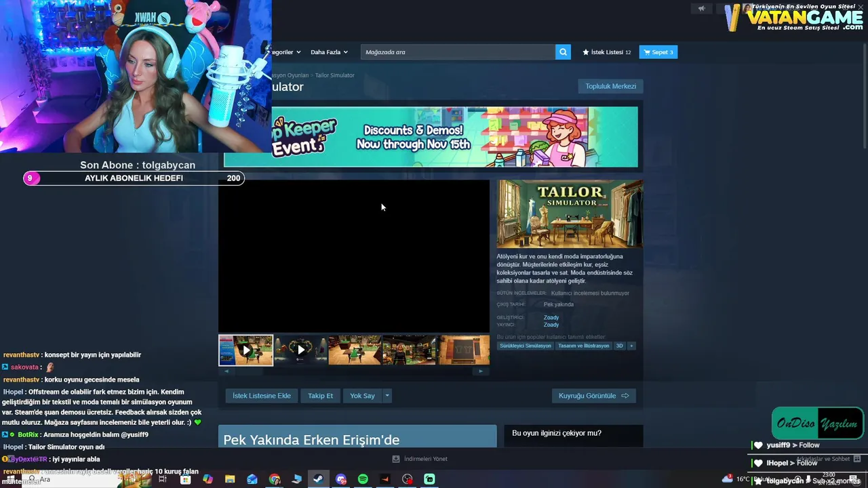Open the Sepet shopping cart button
868x488 pixels.
[x=658, y=52]
